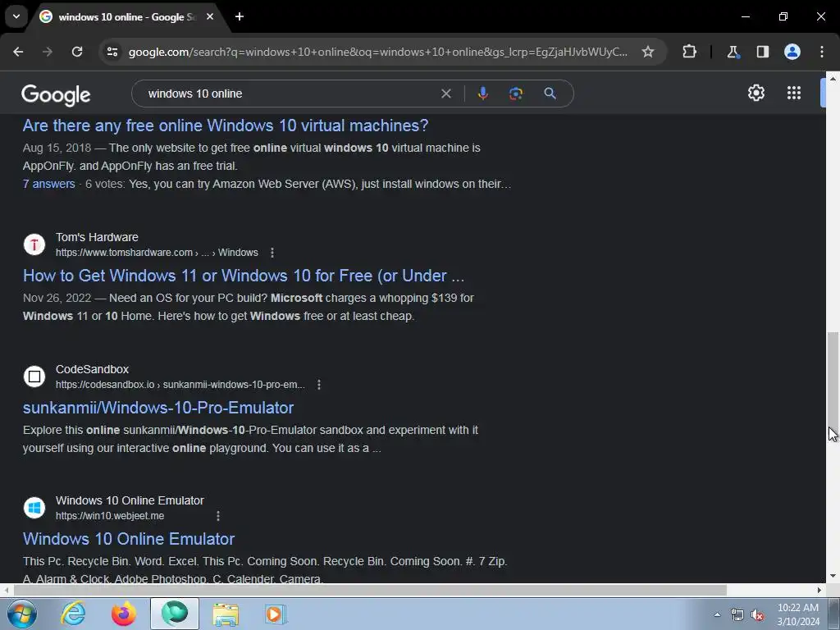Click the muted volume tray icon
Image resolution: width=840 pixels, height=630 pixels.
pyautogui.click(x=757, y=615)
